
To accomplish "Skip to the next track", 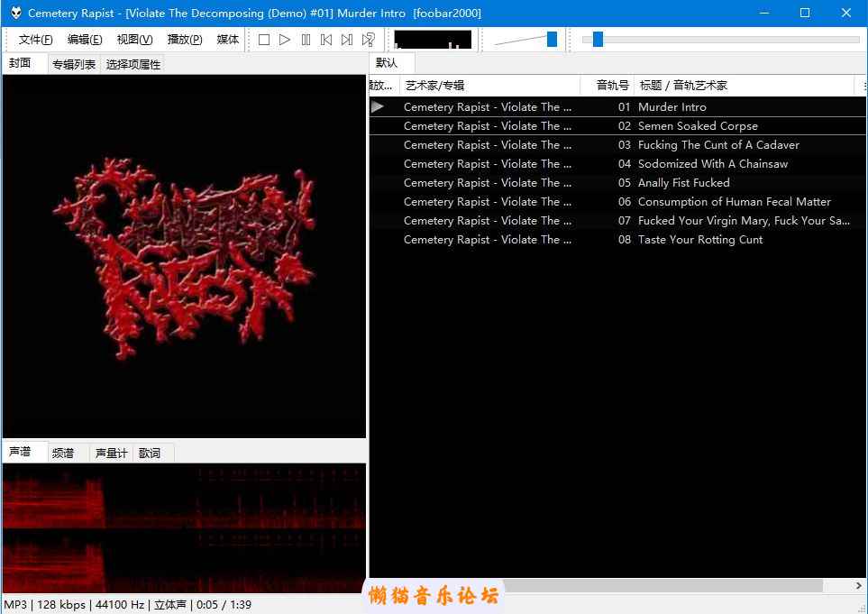I will (347, 40).
